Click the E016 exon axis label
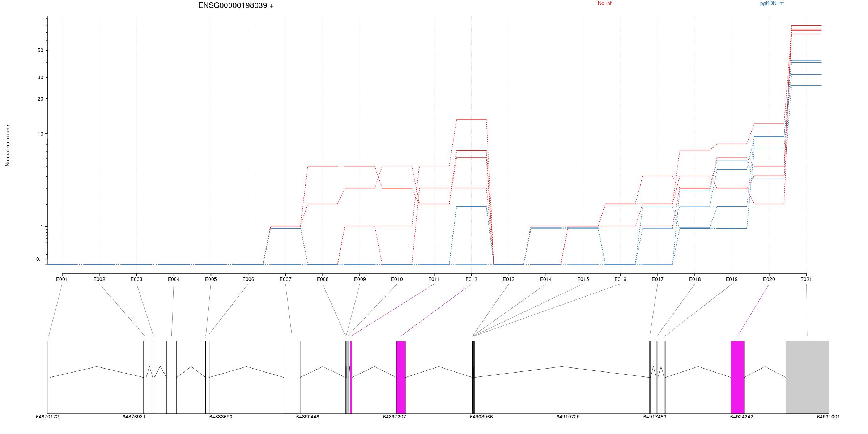 click(x=620, y=279)
